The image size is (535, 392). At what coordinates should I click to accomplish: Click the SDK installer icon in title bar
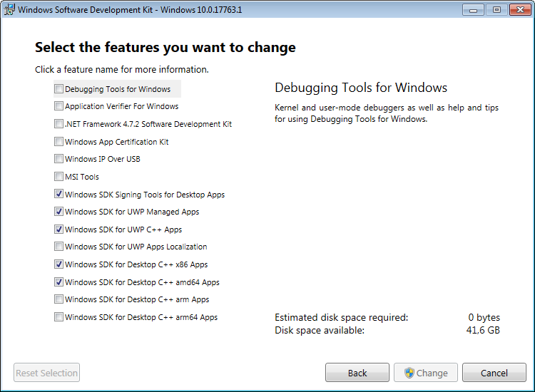click(9, 9)
